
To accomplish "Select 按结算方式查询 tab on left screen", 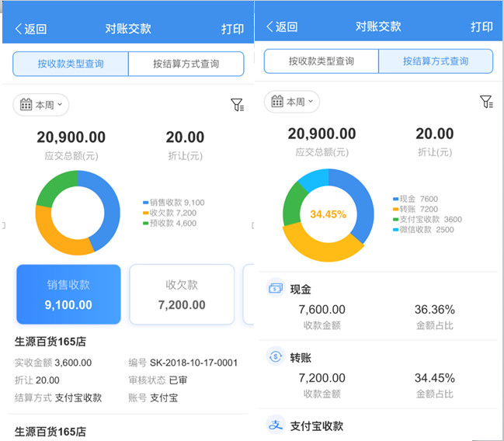I will 186,64.
